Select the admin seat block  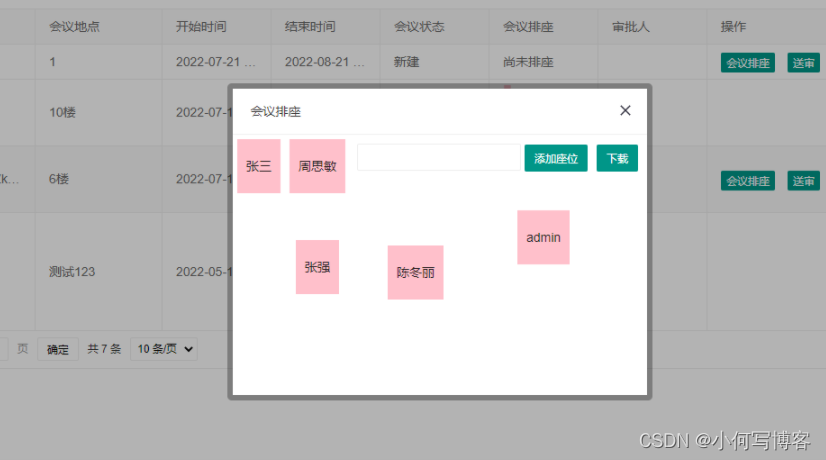[x=543, y=237]
